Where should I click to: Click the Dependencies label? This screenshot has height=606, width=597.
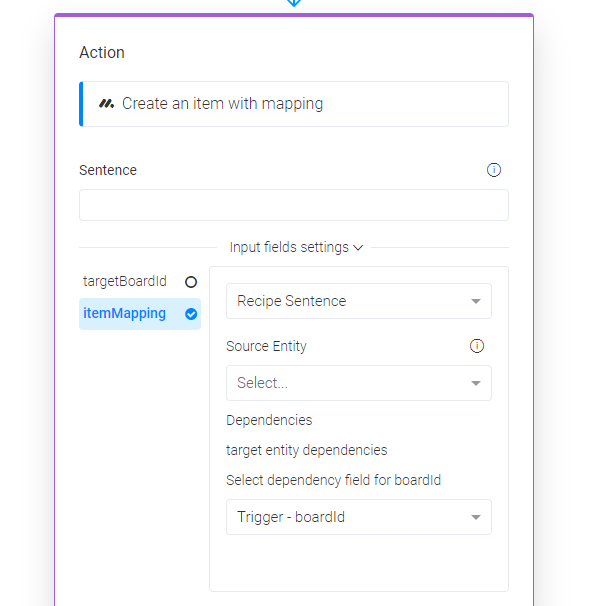(269, 420)
